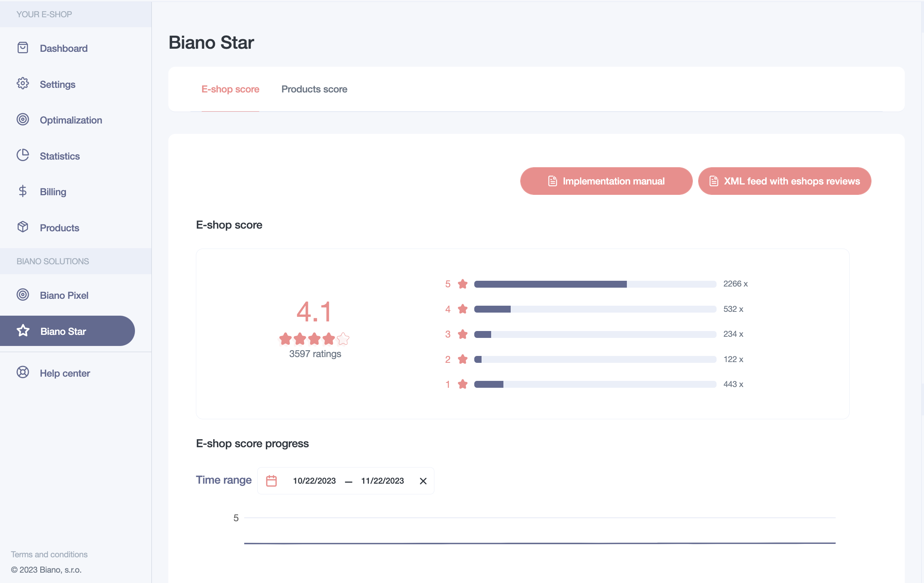Click © 2023 Biano, s.r.o. footer text
The image size is (924, 583).
pos(46,570)
